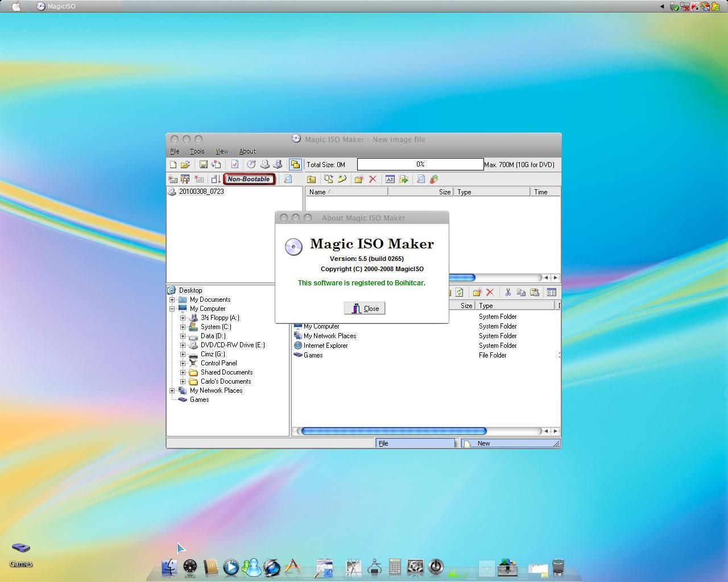
Task: Select My Network Places in file list
Action: [330, 336]
